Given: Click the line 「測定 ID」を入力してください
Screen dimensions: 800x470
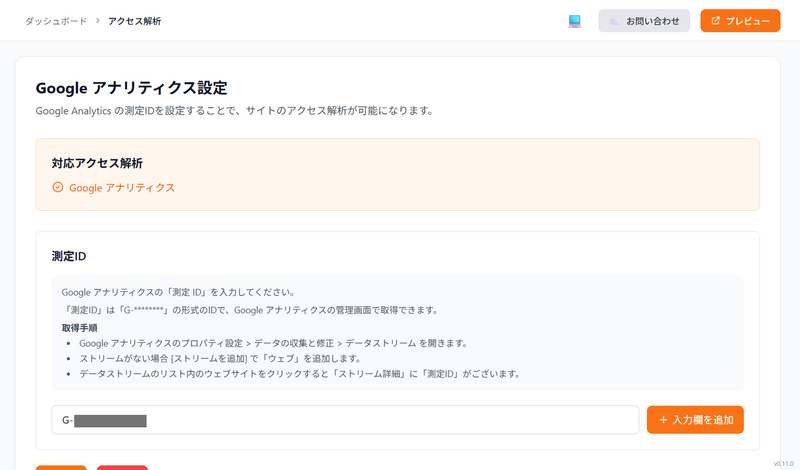Looking at the screenshot, I should point(179,292).
